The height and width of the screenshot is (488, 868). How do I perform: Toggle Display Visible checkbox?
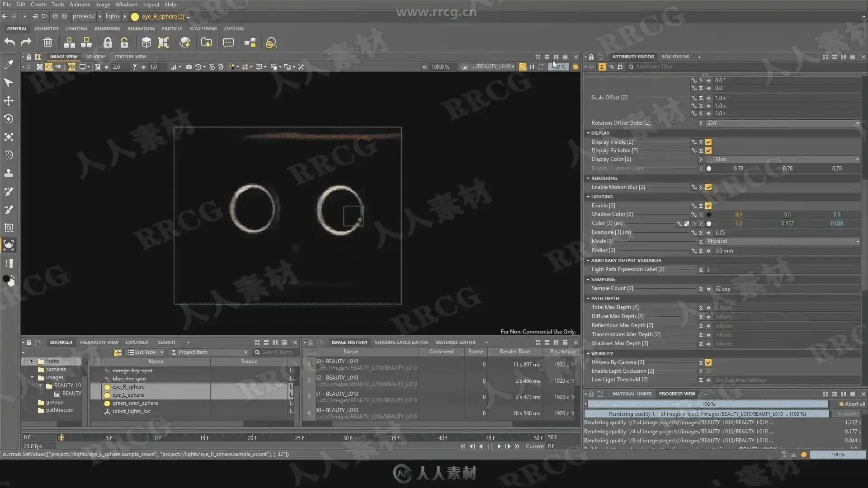point(708,142)
